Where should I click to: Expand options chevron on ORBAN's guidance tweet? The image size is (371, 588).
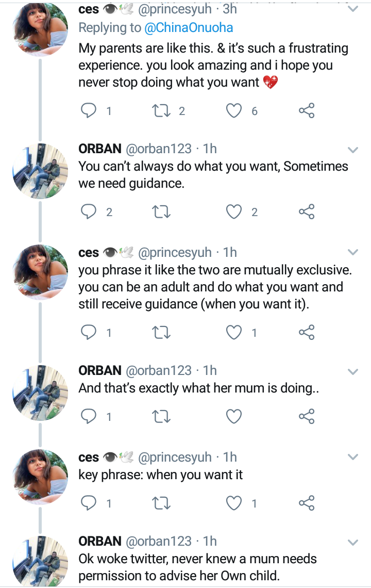(353, 149)
